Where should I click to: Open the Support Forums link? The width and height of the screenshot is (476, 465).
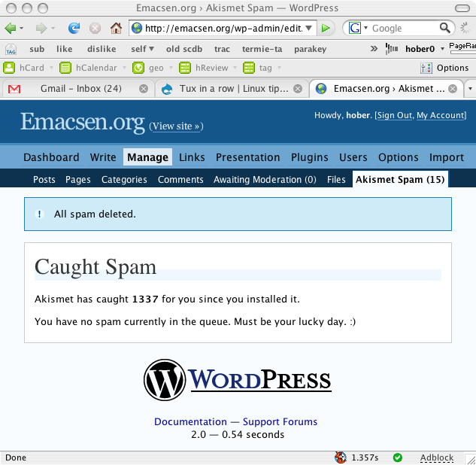point(280,421)
